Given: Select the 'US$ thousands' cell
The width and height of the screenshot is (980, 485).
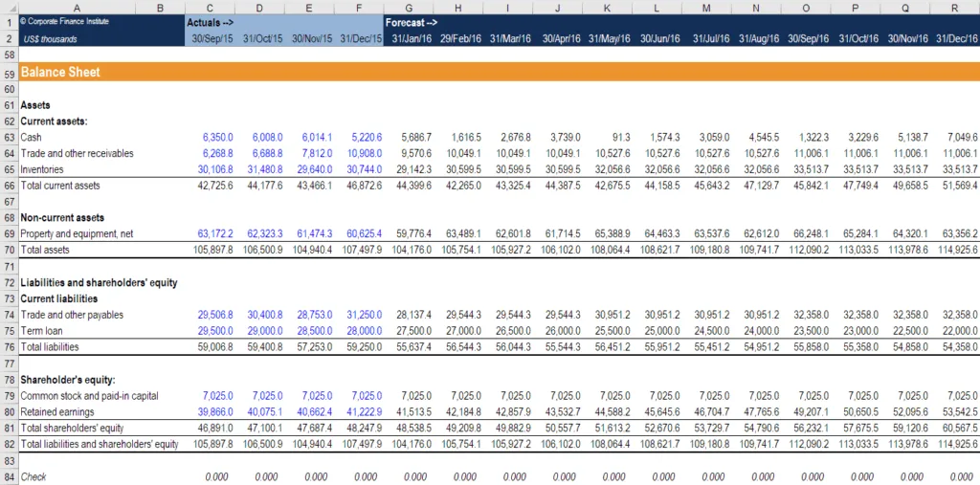Looking at the screenshot, I should (48, 39).
